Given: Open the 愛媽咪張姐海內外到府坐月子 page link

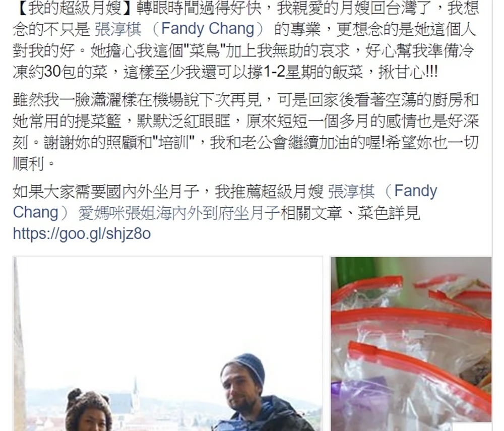Looking at the screenshot, I should coord(179,213).
